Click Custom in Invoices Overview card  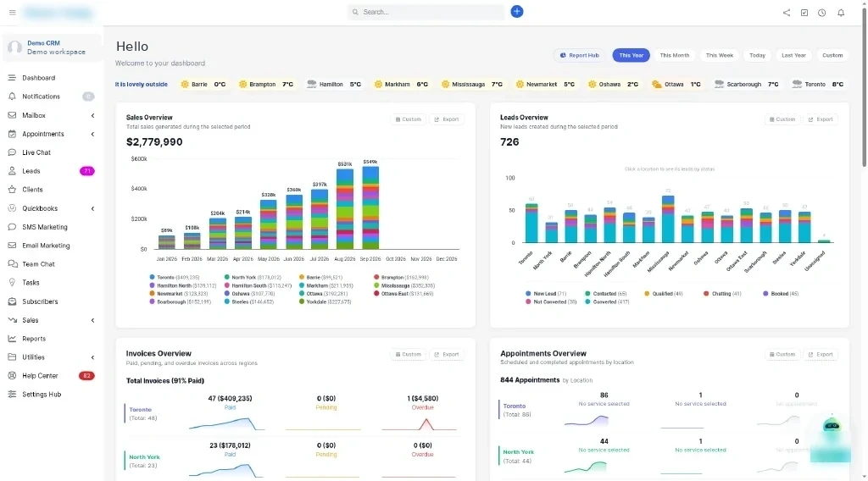408,354
